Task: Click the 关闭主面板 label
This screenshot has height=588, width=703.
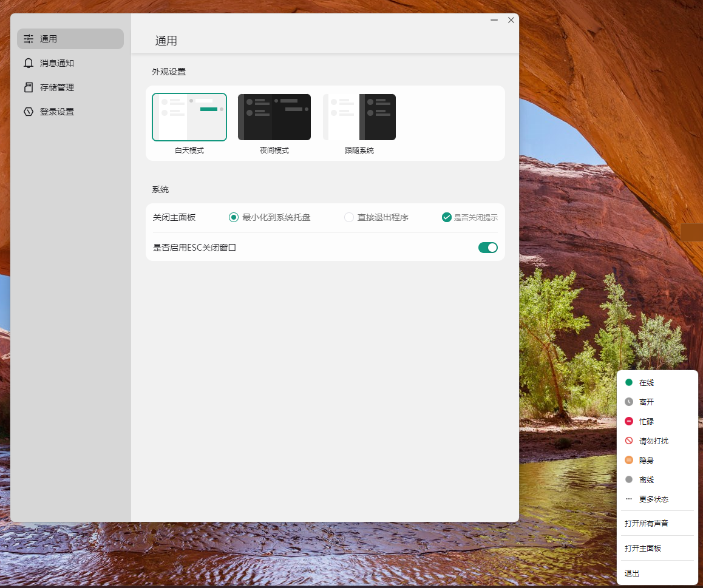Action: point(174,217)
